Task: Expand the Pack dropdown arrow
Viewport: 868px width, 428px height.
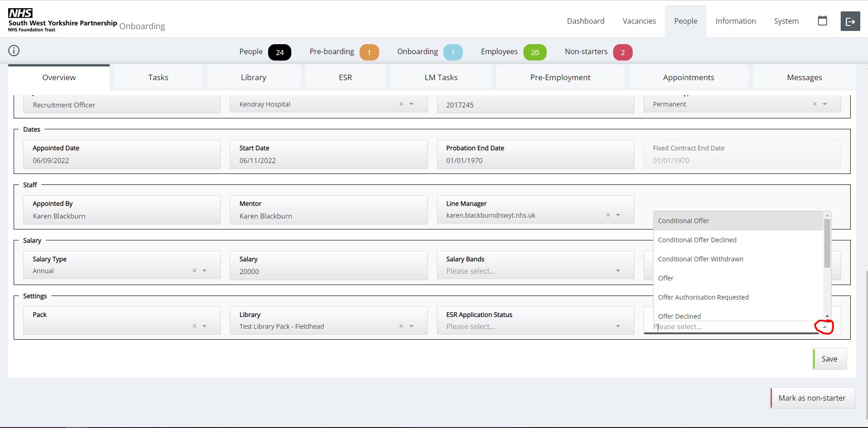Action: (x=204, y=326)
